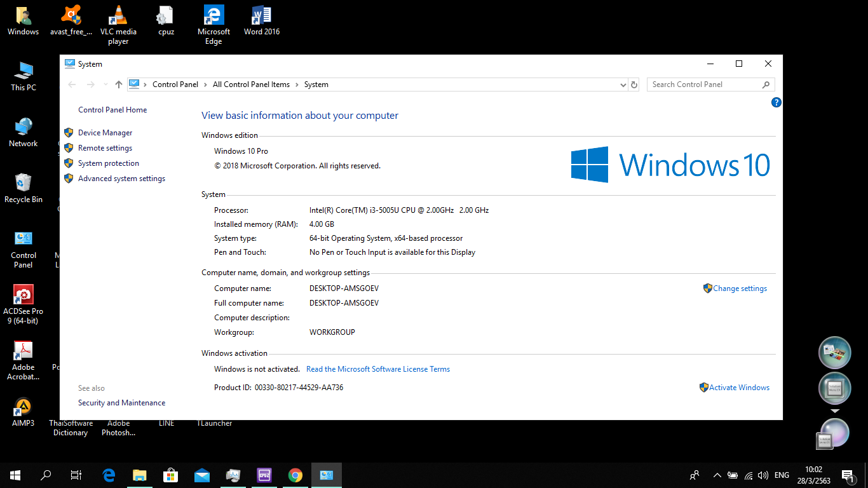Open File Explorer from the taskbar

click(140, 475)
